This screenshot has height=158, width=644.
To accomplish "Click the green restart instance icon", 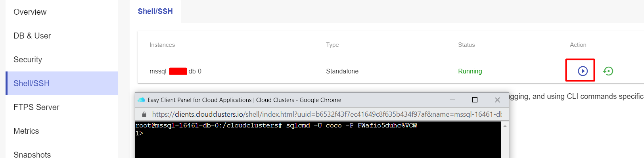I will coord(608,71).
